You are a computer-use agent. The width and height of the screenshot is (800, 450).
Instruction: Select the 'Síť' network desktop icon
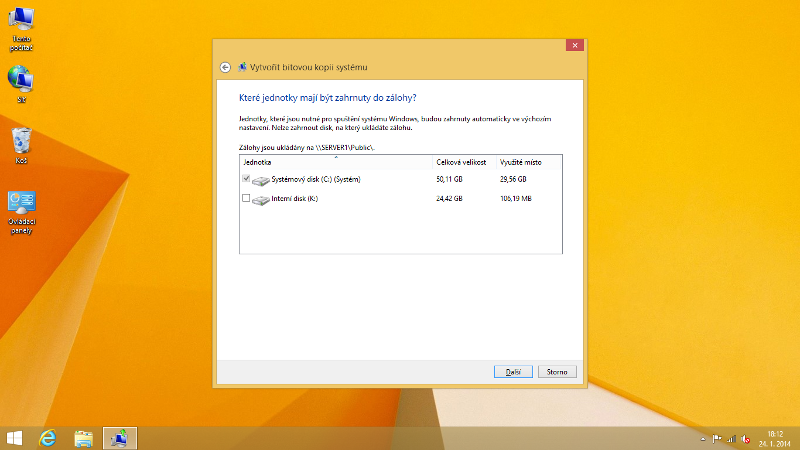tap(21, 80)
